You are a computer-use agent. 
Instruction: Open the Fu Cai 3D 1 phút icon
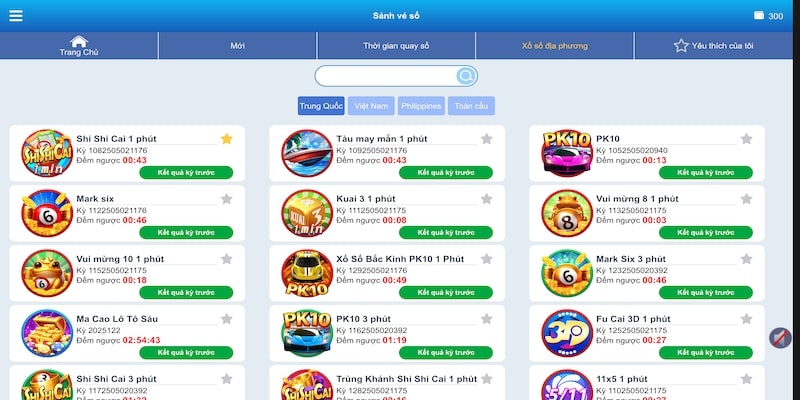point(567,333)
